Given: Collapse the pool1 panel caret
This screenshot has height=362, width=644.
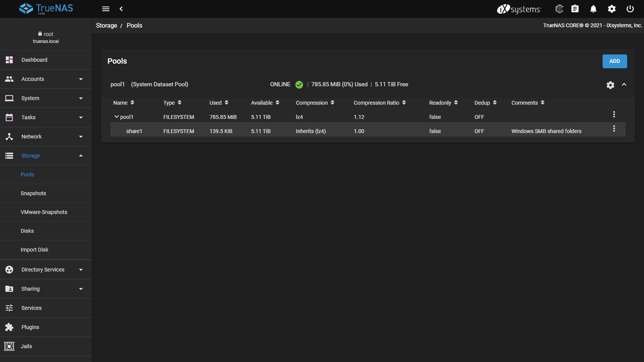Looking at the screenshot, I should pyautogui.click(x=624, y=84).
